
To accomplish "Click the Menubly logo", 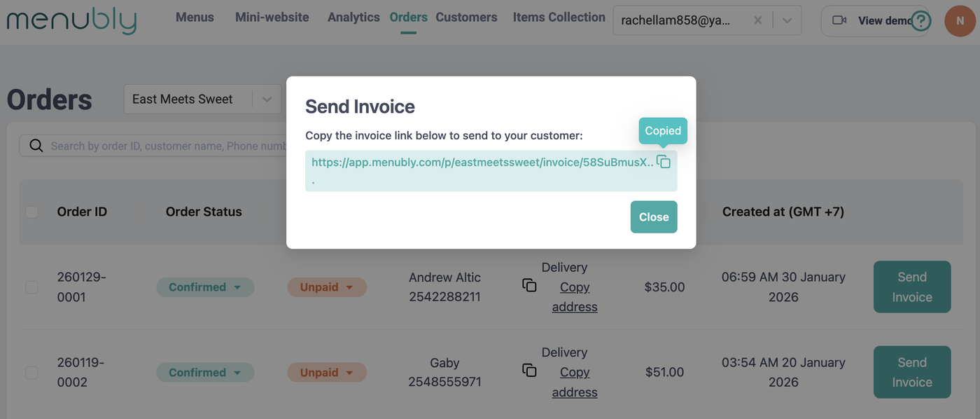I will 71,20.
